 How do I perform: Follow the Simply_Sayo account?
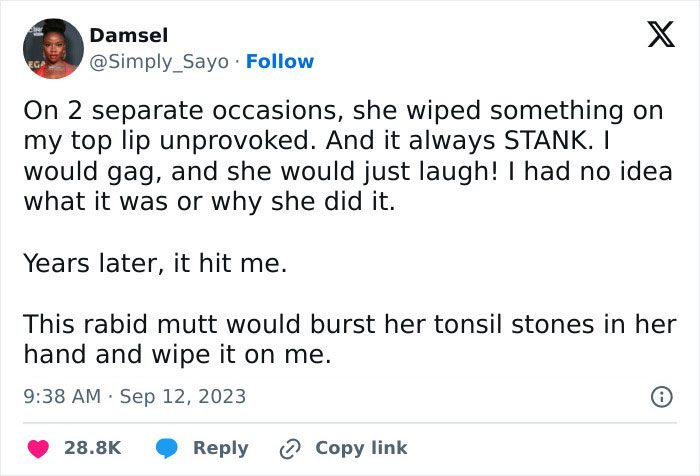tap(280, 61)
